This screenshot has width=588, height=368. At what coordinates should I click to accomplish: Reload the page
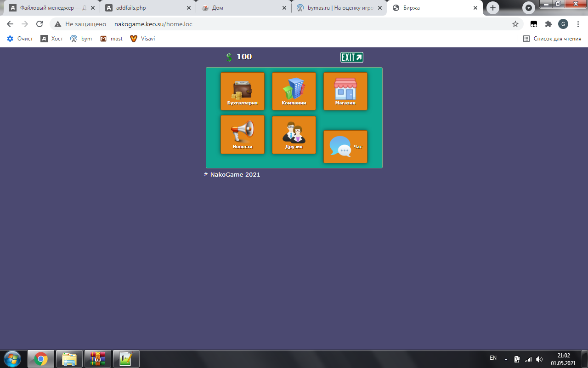tap(40, 24)
